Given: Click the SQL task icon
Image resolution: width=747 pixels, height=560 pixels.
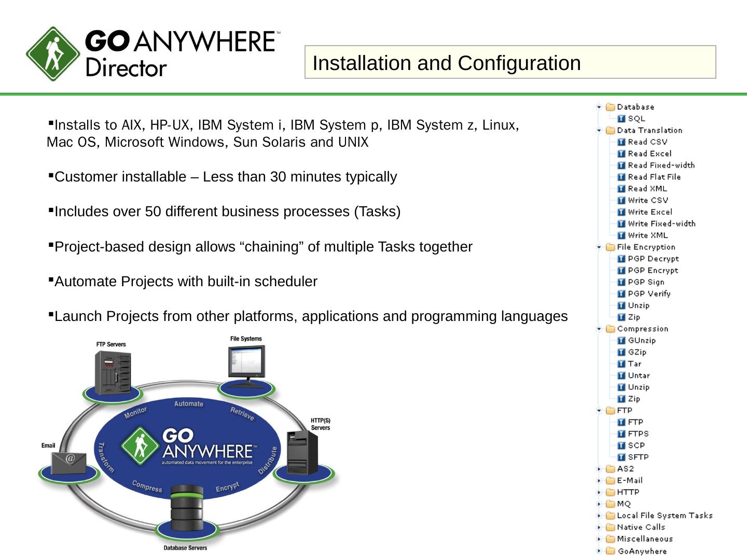Looking at the screenshot, I should (x=621, y=119).
